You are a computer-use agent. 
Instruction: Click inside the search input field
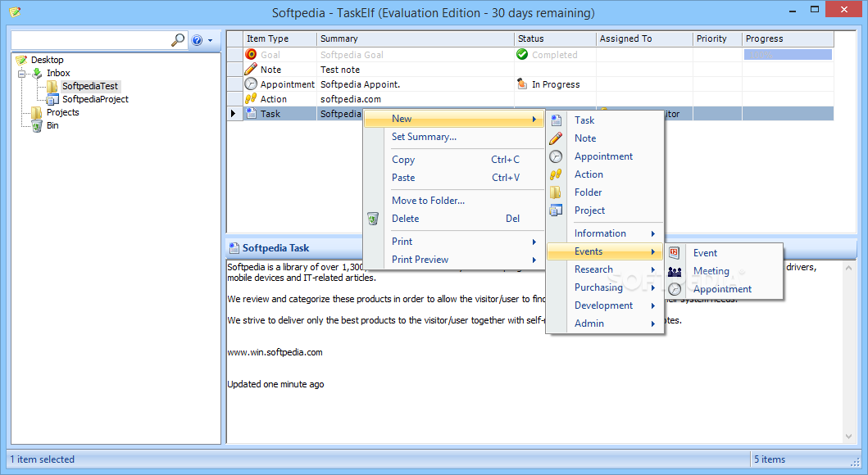point(91,40)
